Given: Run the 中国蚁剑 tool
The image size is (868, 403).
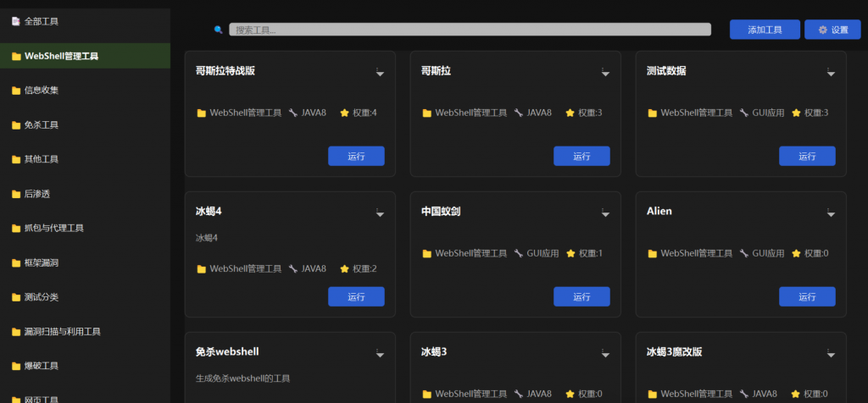Looking at the screenshot, I should [581, 296].
